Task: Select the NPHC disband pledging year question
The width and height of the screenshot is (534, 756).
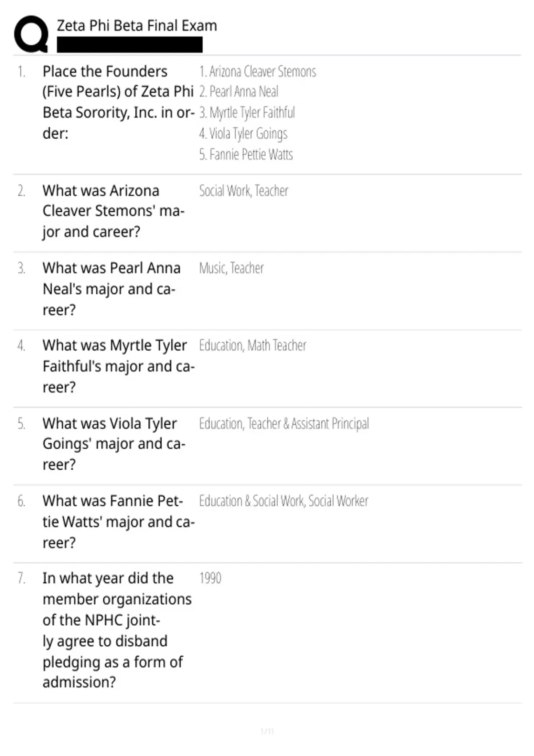Action: (x=117, y=630)
